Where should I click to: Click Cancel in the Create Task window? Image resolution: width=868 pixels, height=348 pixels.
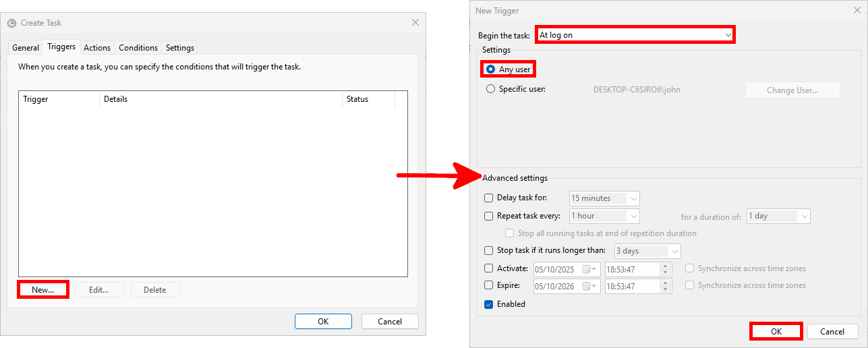390,322
